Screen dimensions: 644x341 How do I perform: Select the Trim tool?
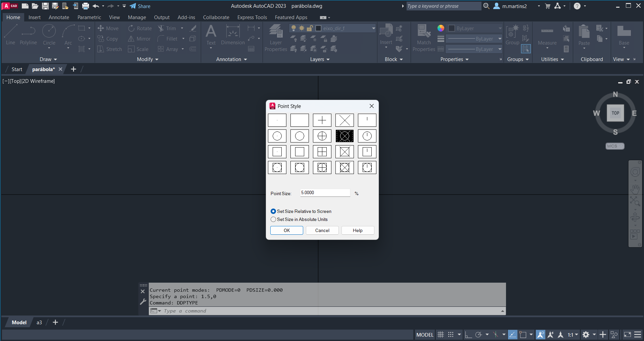(x=167, y=29)
